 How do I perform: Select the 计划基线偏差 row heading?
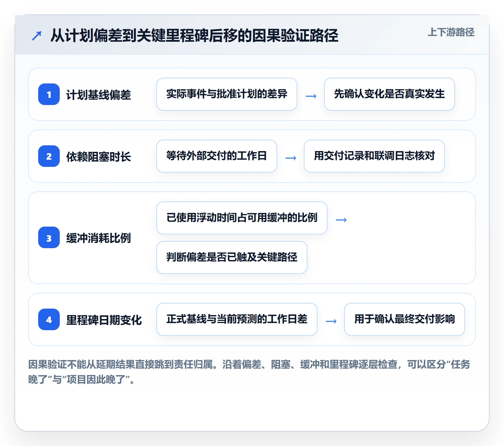point(99,95)
